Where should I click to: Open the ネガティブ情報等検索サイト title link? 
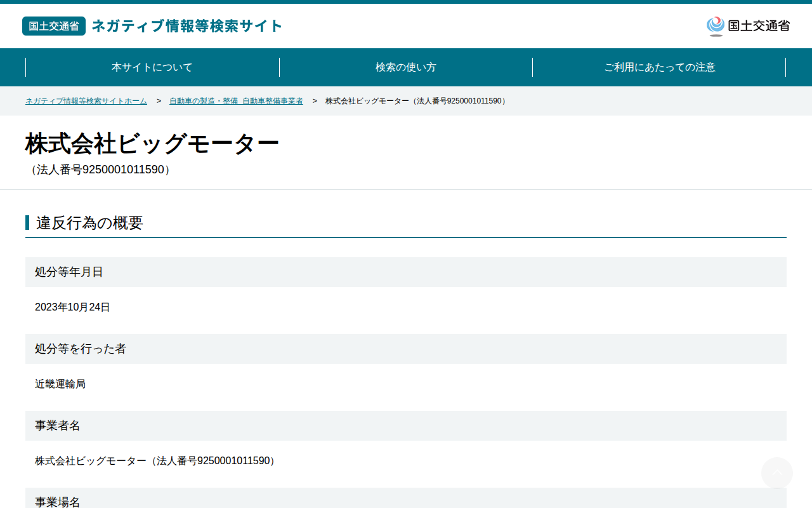[187, 26]
